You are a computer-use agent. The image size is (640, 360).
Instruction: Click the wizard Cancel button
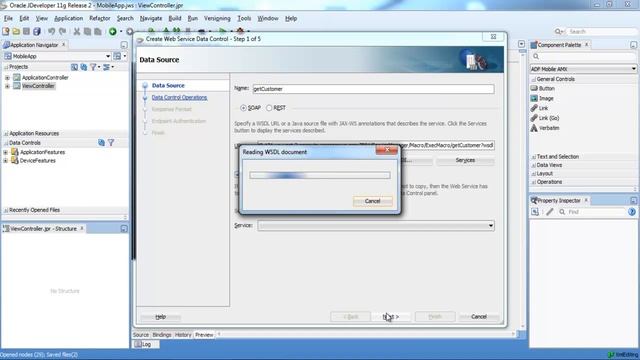pos(478,317)
